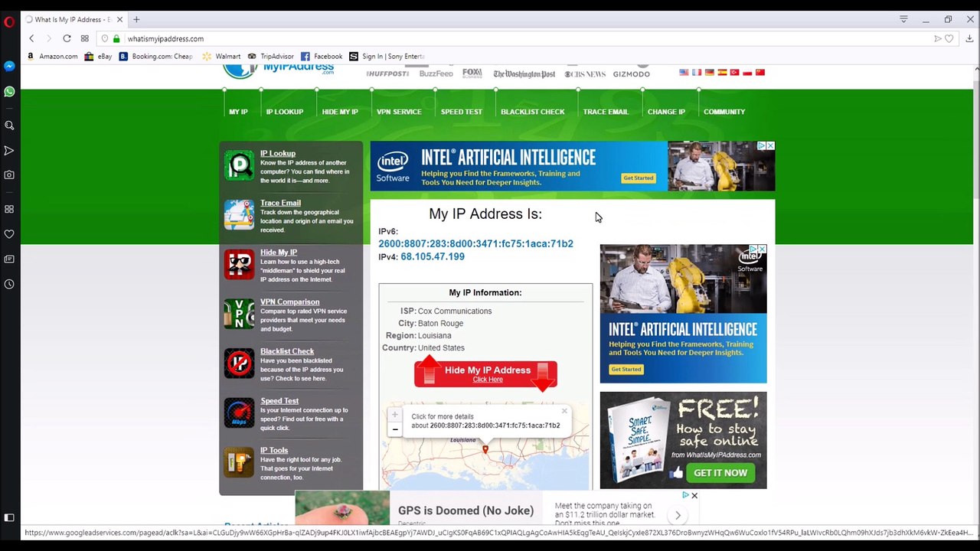This screenshot has width=980, height=551.
Task: Click the IPv4 address 68.105.47.199
Action: click(x=433, y=256)
